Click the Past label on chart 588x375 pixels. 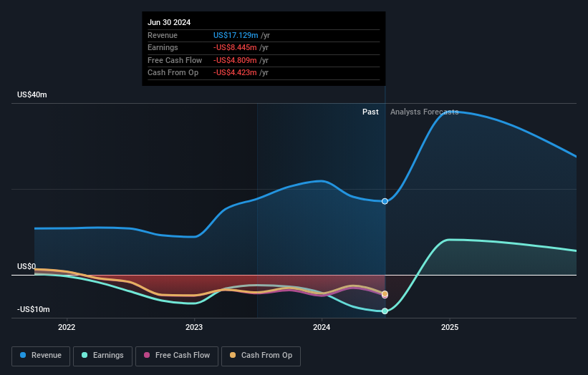370,112
